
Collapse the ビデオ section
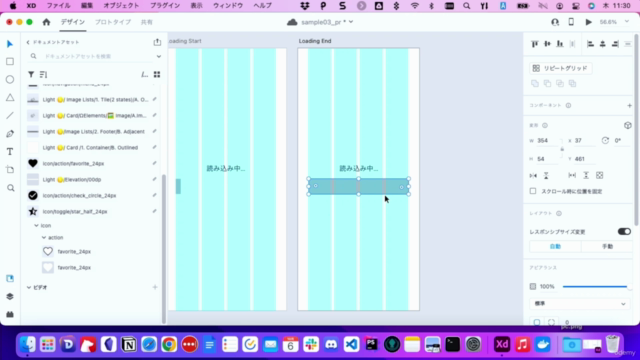pyautogui.click(x=29, y=287)
